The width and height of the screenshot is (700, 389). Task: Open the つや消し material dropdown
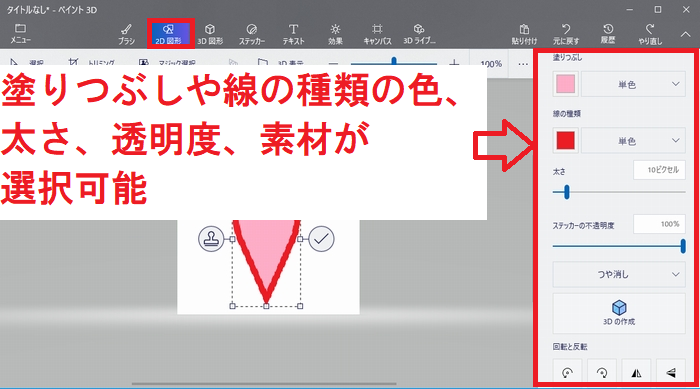click(619, 274)
